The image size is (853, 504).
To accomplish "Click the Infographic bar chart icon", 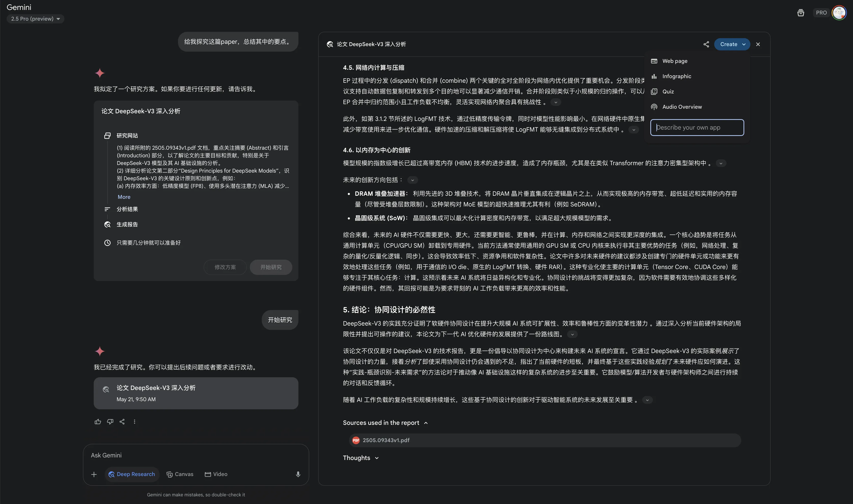I will point(654,76).
